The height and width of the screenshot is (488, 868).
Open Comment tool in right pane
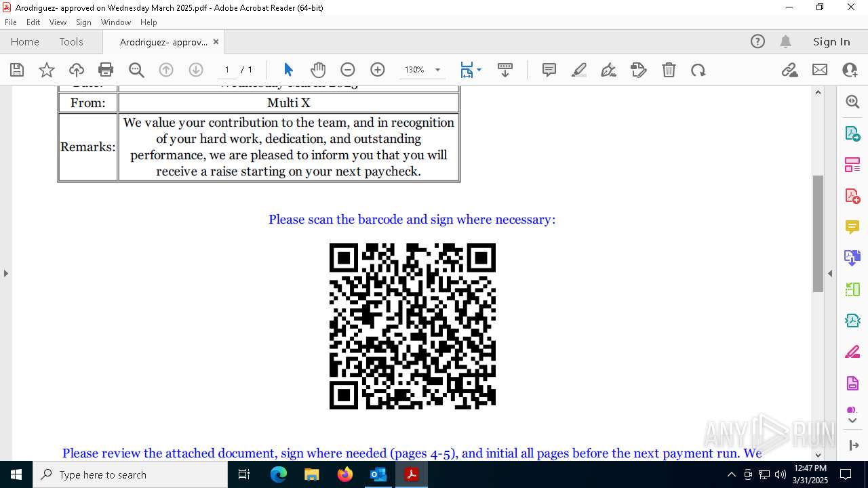[x=852, y=227]
